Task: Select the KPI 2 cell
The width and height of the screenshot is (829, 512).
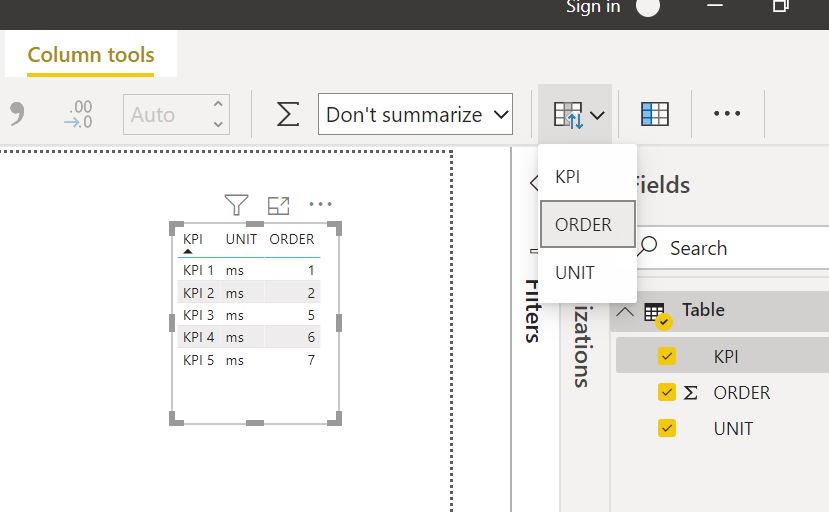Action: tap(198, 293)
